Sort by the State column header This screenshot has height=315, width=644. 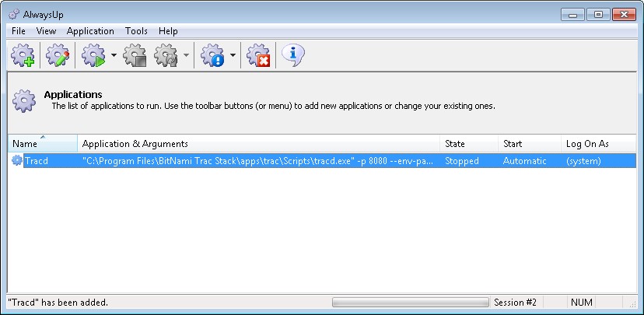[469, 144]
